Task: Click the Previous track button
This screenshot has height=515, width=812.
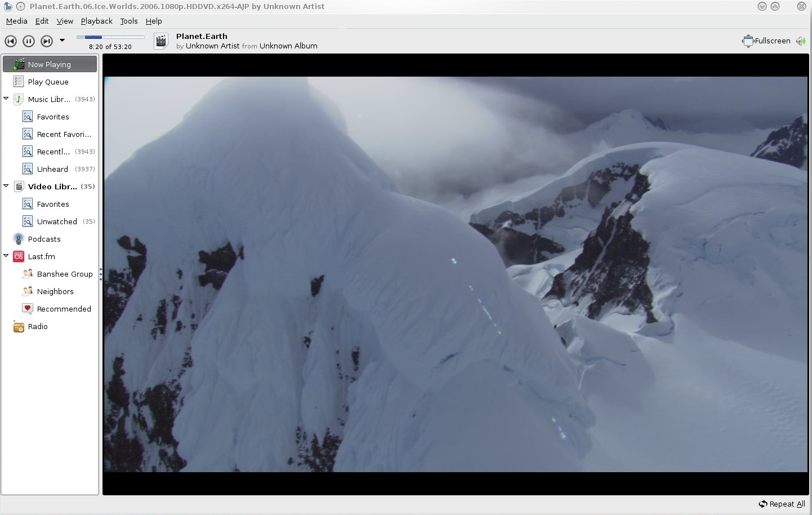Action: [11, 41]
